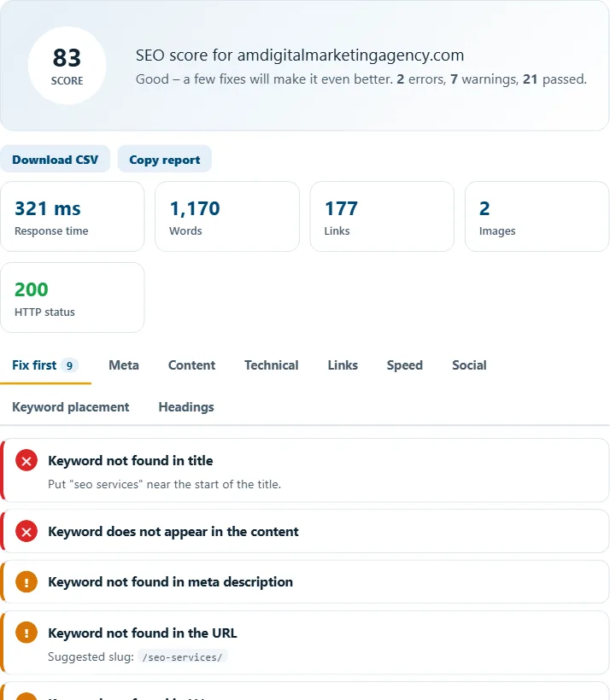Select the 200 HTTP status card
610x700 pixels.
pos(73,297)
